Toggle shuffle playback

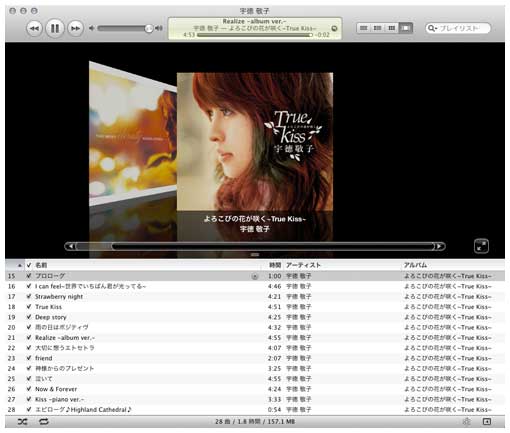[x=22, y=422]
